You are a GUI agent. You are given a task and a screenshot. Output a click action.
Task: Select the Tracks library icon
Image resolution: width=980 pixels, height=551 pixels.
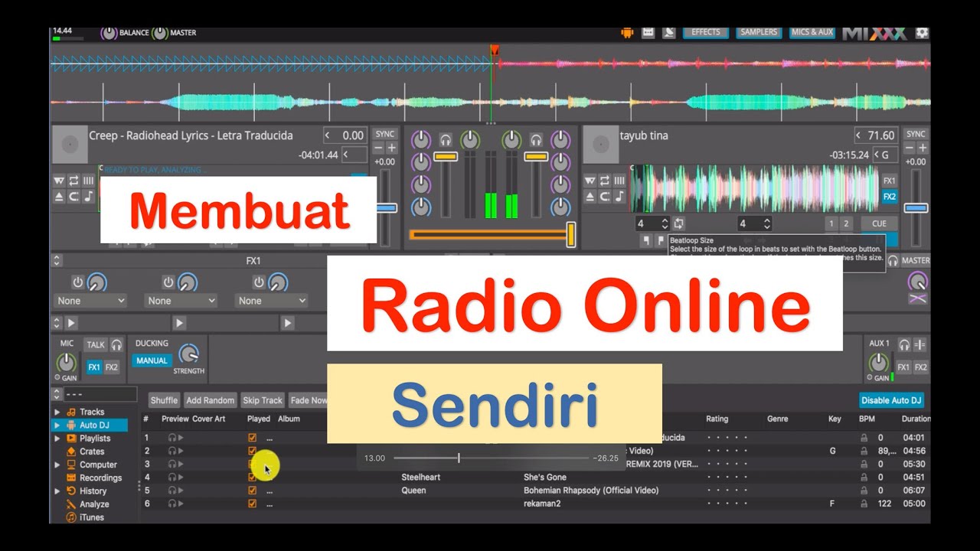point(71,412)
